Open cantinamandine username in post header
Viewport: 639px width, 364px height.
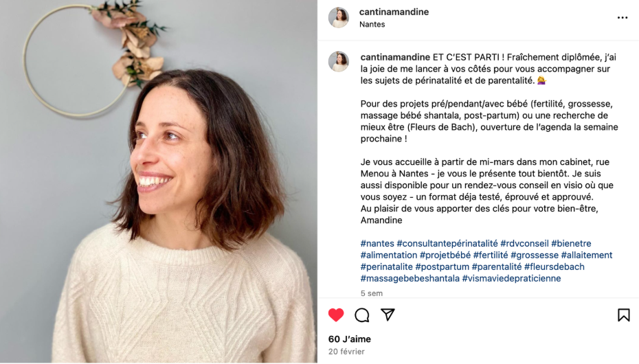(394, 12)
